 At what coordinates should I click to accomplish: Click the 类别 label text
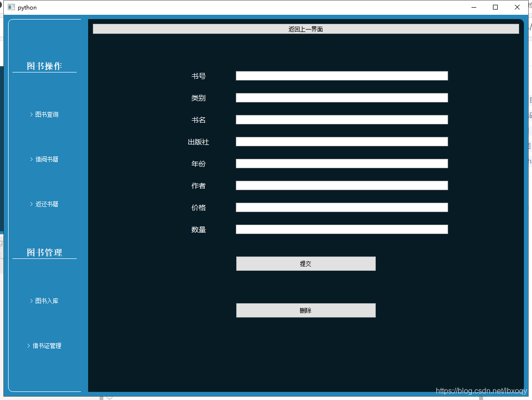199,98
